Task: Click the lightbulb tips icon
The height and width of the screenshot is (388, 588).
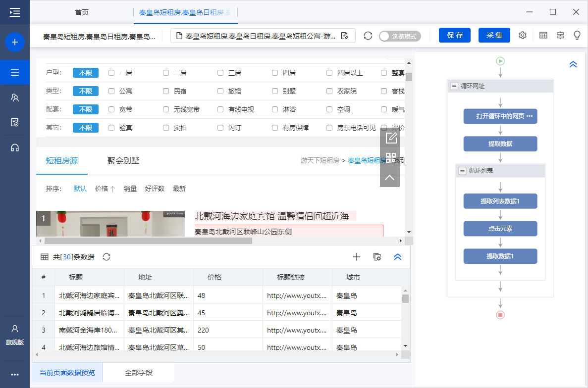Action: pos(577,36)
